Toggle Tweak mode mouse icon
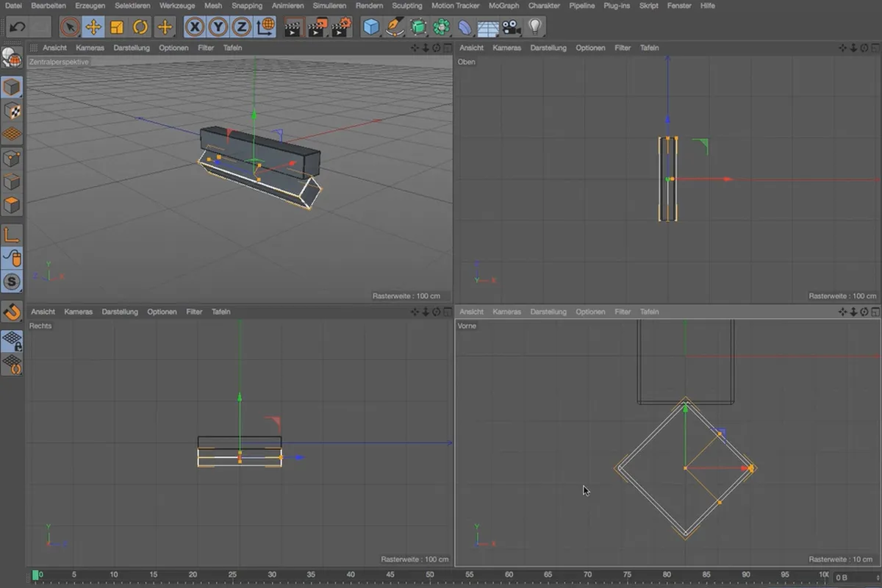Image resolution: width=882 pixels, height=588 pixels. pos(12,259)
